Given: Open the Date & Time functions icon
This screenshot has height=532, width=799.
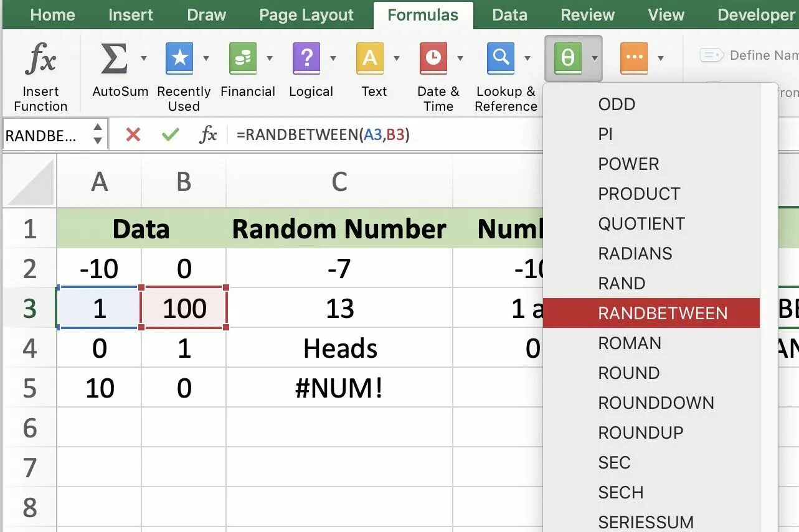Looking at the screenshot, I should pyautogui.click(x=433, y=59).
